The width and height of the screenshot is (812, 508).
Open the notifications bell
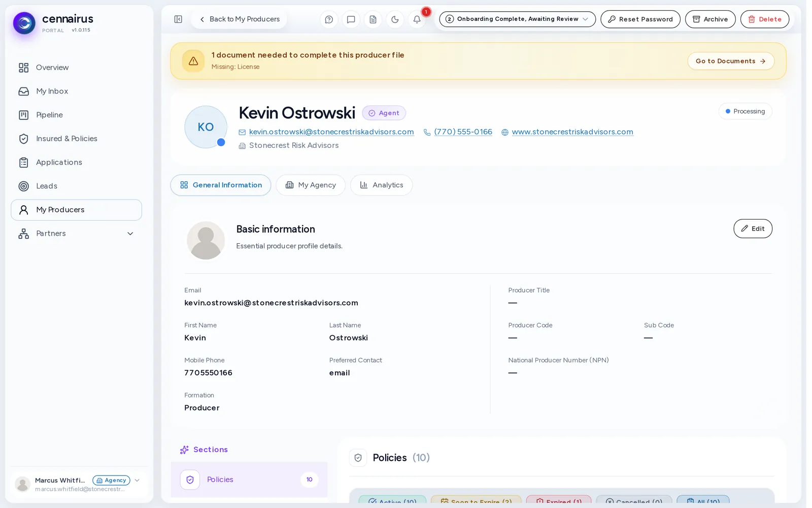(417, 19)
